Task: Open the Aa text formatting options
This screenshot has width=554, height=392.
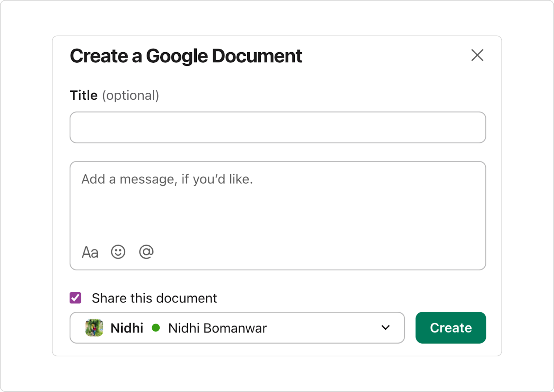Action: [90, 252]
